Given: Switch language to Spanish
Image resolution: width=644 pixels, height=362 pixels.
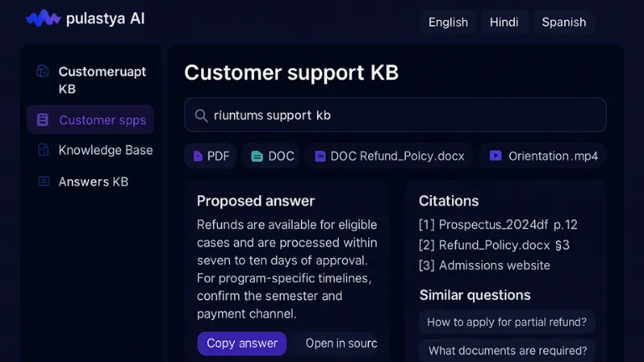Looking at the screenshot, I should pyautogui.click(x=563, y=22).
